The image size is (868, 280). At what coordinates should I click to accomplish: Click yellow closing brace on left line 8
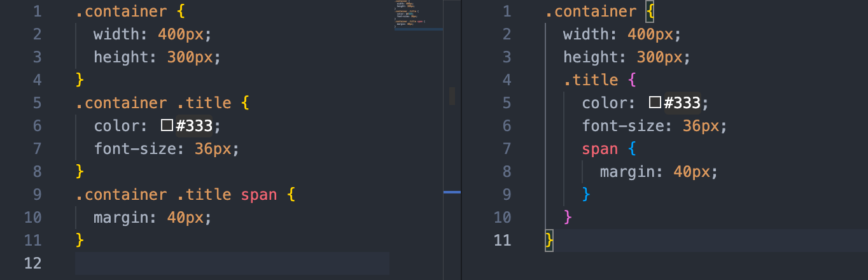tap(80, 172)
